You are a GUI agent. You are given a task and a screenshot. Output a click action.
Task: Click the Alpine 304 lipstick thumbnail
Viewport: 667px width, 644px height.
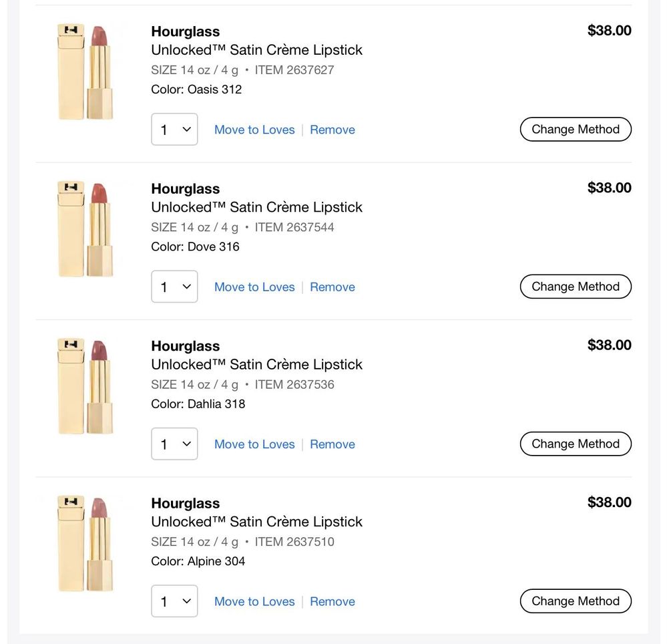coord(85,544)
